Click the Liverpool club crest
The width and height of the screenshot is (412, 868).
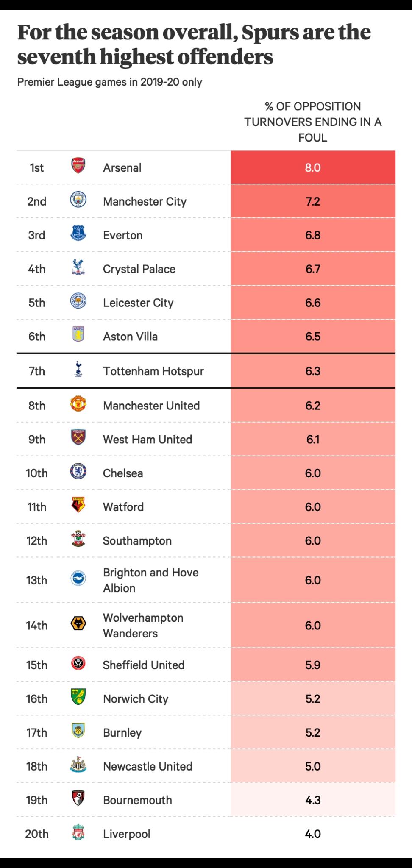(x=78, y=832)
